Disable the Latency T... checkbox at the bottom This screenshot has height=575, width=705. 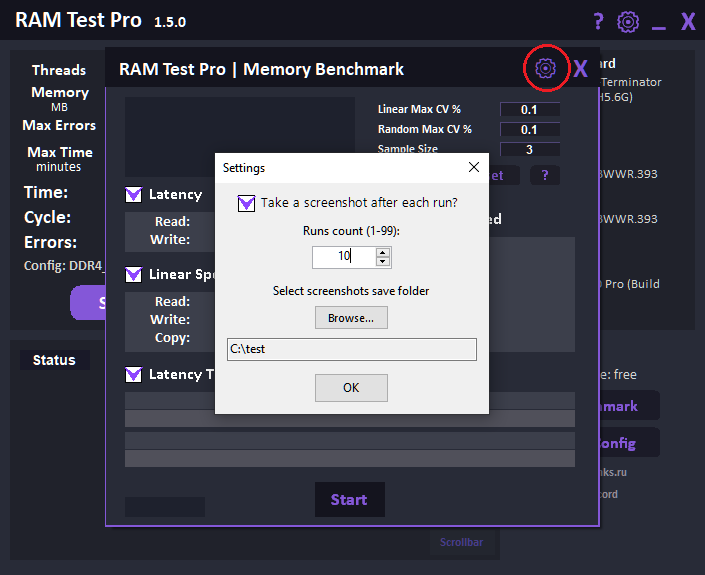(x=133, y=374)
